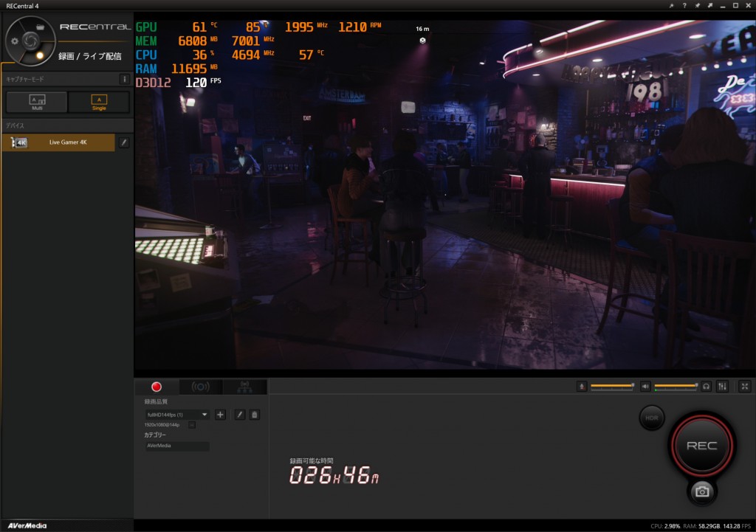Take a snapshot with the camera button
The image size is (756, 532).
tap(702, 492)
